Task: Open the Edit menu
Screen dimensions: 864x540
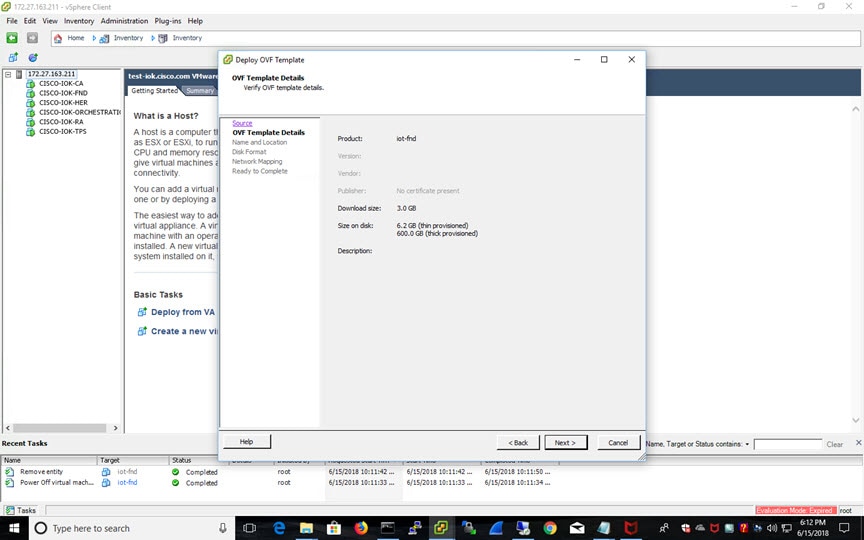Action: click(x=30, y=21)
